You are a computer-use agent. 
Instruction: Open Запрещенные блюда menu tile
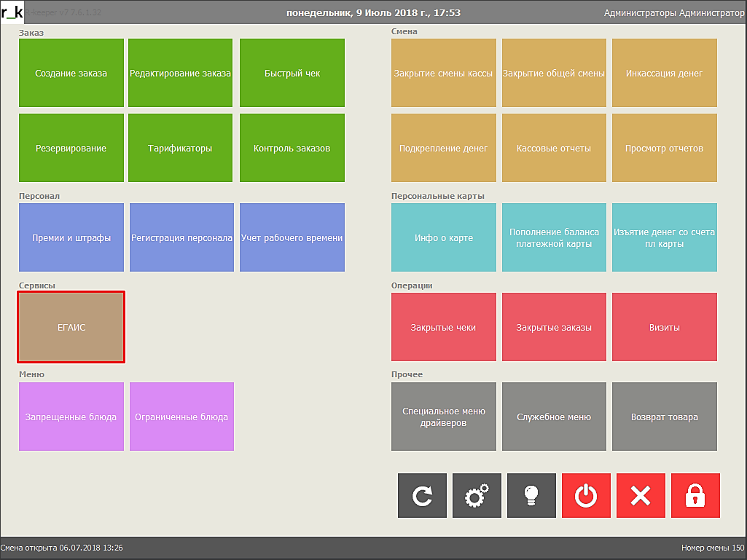71,417
